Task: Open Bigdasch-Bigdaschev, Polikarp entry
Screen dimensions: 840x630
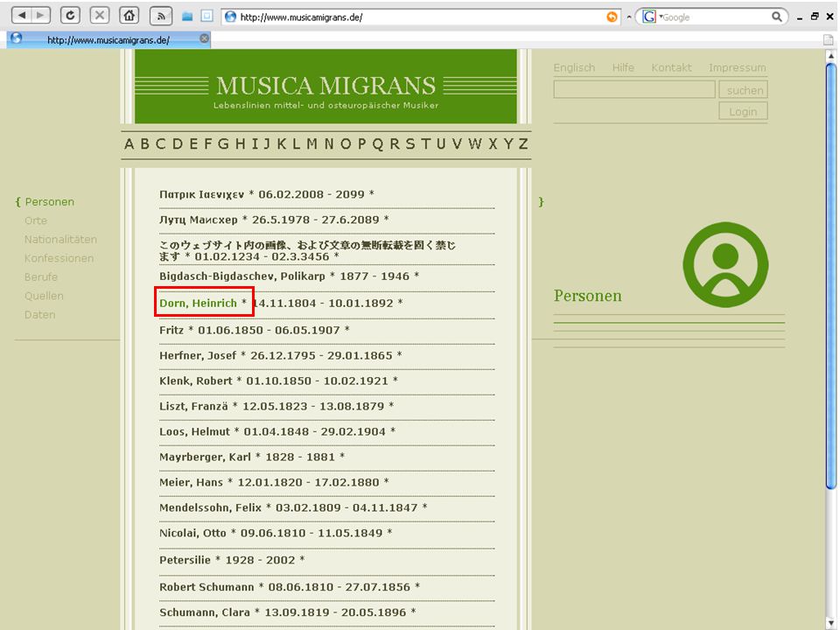Action: (x=242, y=276)
